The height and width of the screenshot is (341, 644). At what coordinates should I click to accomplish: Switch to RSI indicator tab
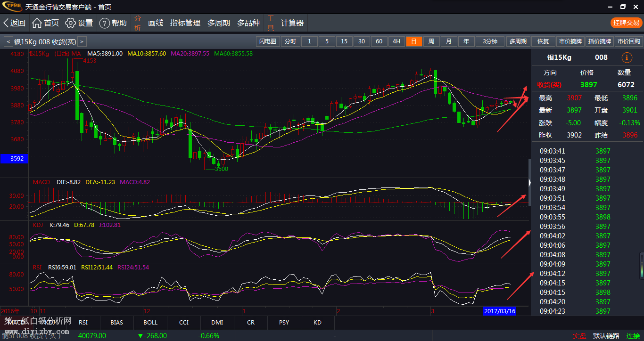click(83, 323)
